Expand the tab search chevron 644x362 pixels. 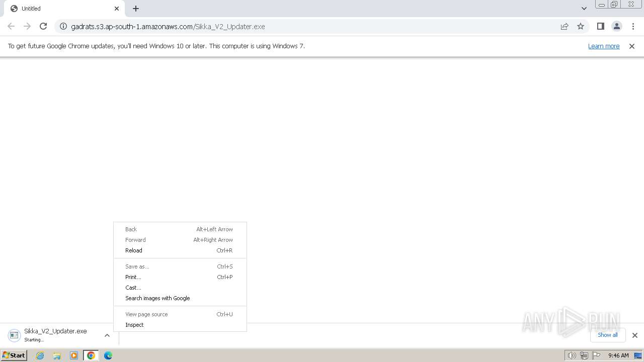(x=584, y=9)
